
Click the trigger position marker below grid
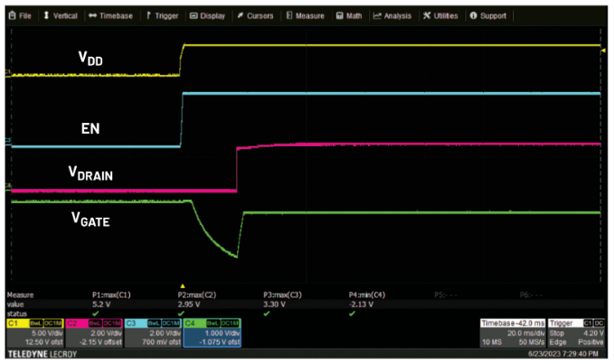click(182, 285)
